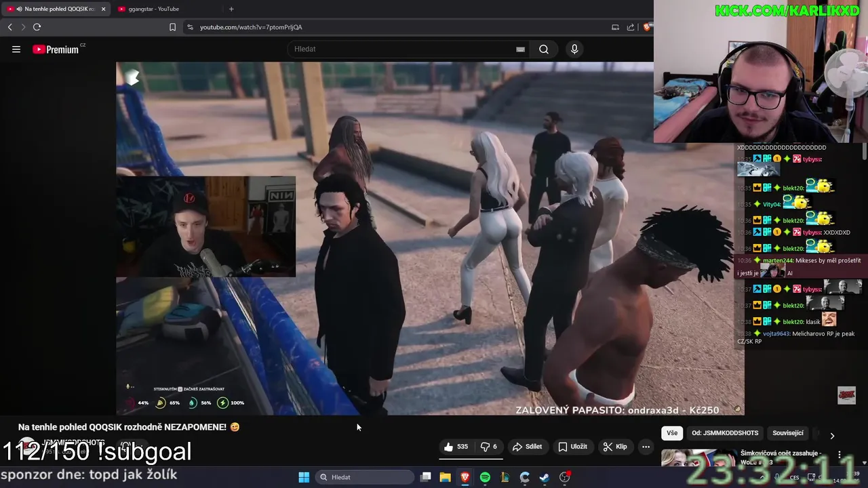
Task: Click the stream chat scrollbar
Action: [x=865, y=152]
